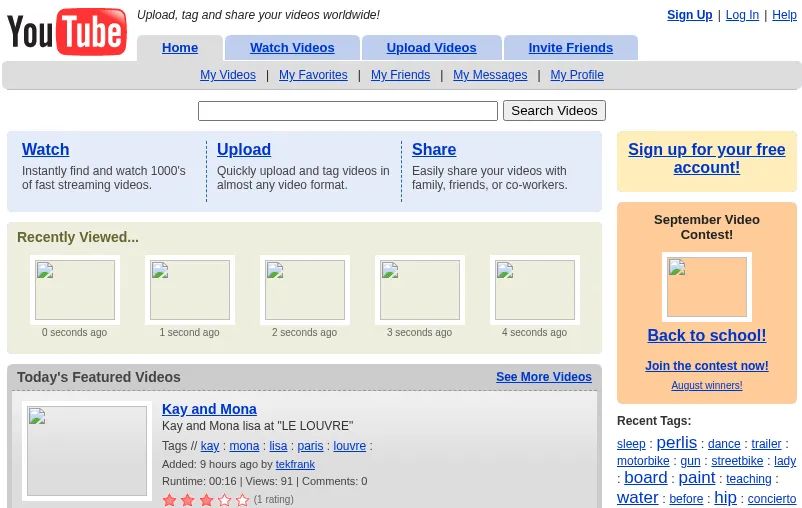Click the first rating star

(x=169, y=500)
